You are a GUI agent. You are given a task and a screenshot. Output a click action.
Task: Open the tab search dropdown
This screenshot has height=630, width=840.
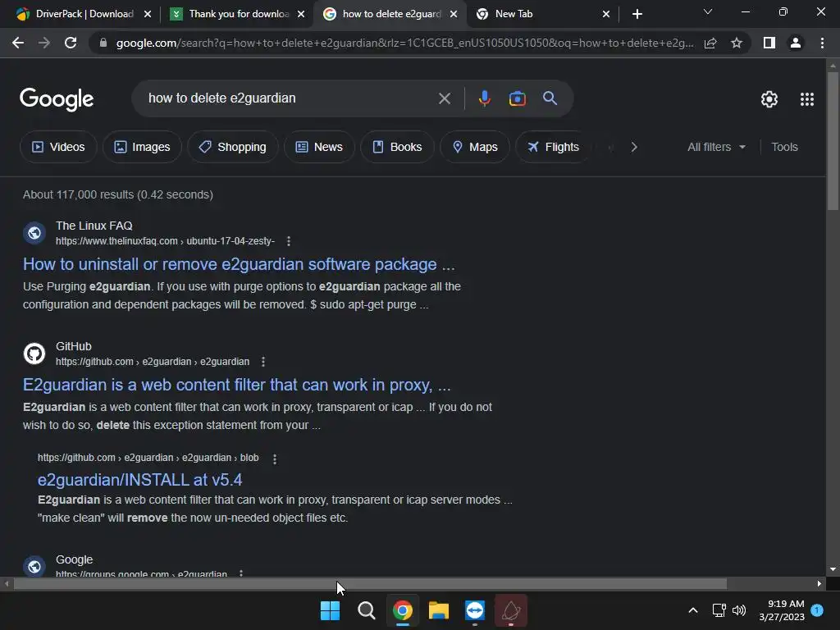tap(708, 11)
